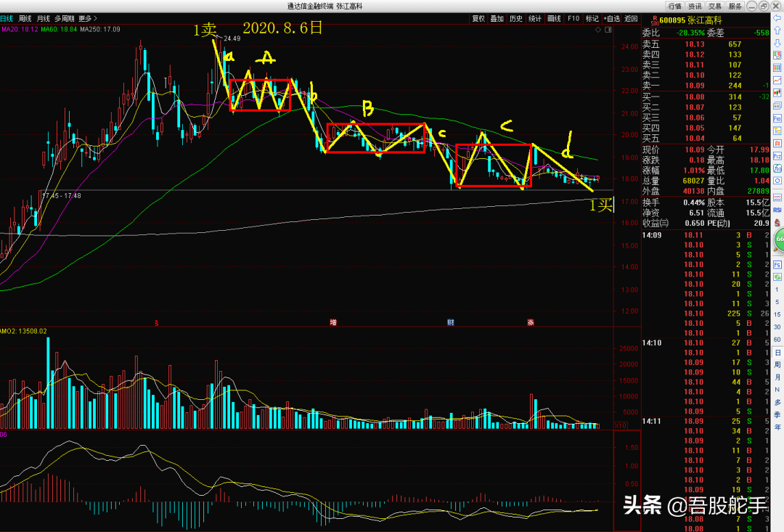Select the yearly '年' period in sidebar
The image size is (784, 532).
pyautogui.click(x=777, y=427)
